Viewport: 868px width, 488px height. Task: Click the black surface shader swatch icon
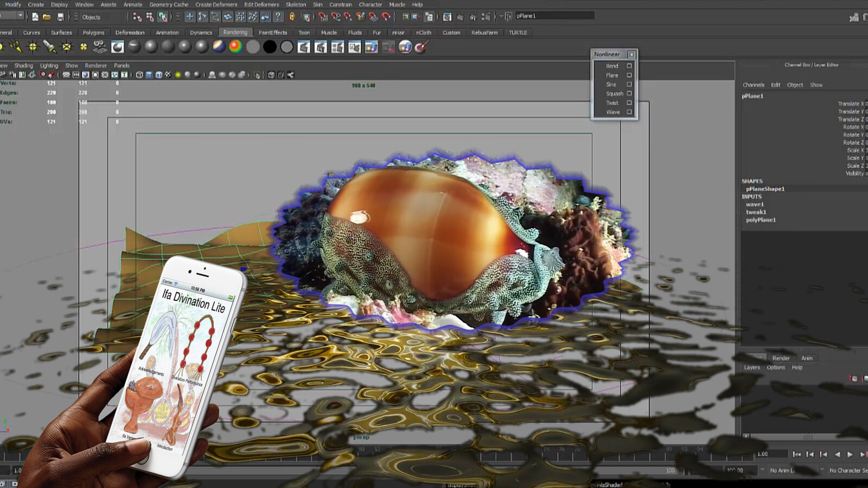click(270, 47)
